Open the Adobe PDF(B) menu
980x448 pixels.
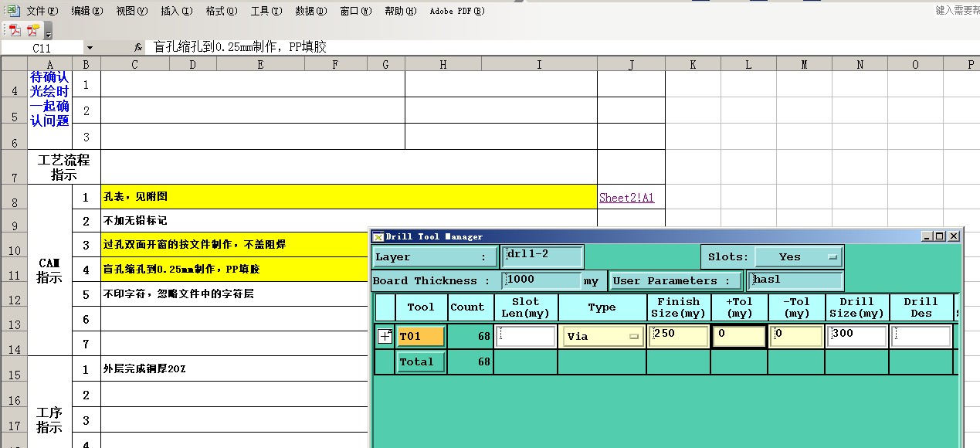pyautogui.click(x=457, y=11)
